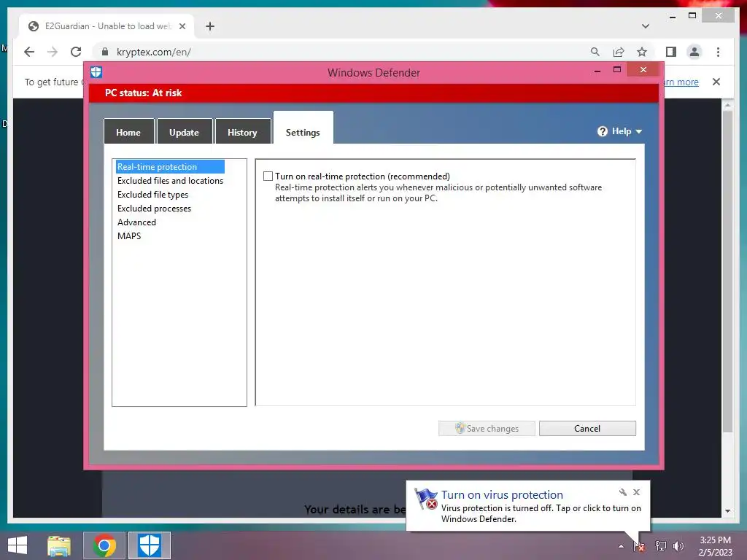Select Real-time protection in the settings list
The height and width of the screenshot is (560, 747).
pos(169,167)
